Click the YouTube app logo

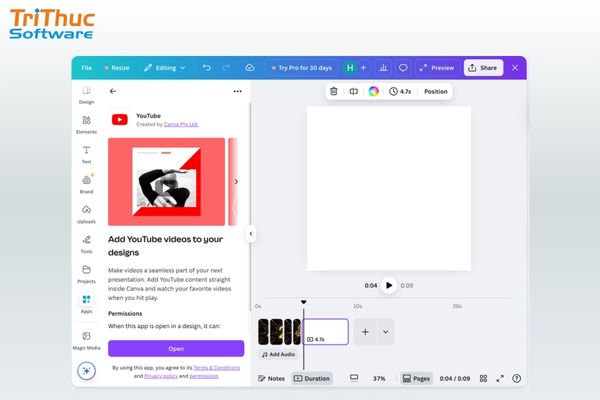[120, 120]
